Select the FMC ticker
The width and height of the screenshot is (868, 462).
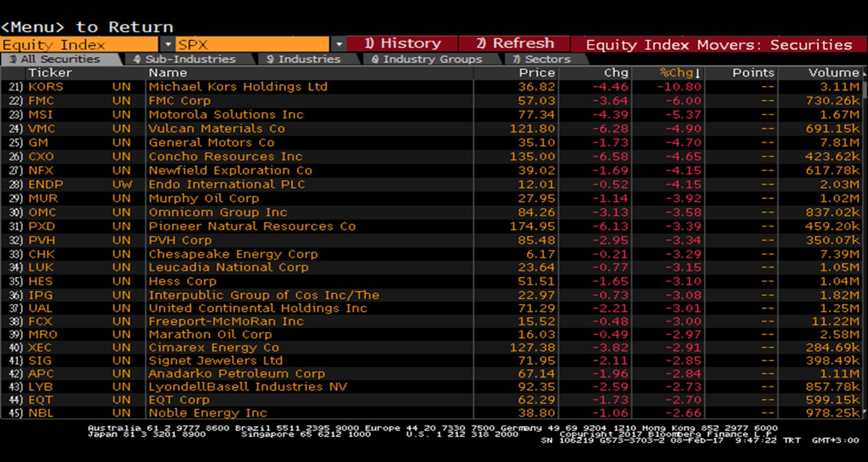[41, 101]
